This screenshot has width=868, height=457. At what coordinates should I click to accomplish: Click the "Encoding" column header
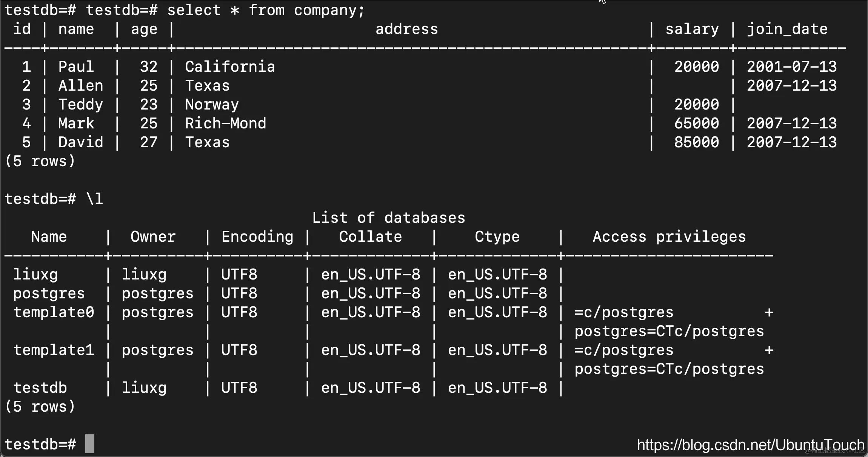tap(257, 237)
